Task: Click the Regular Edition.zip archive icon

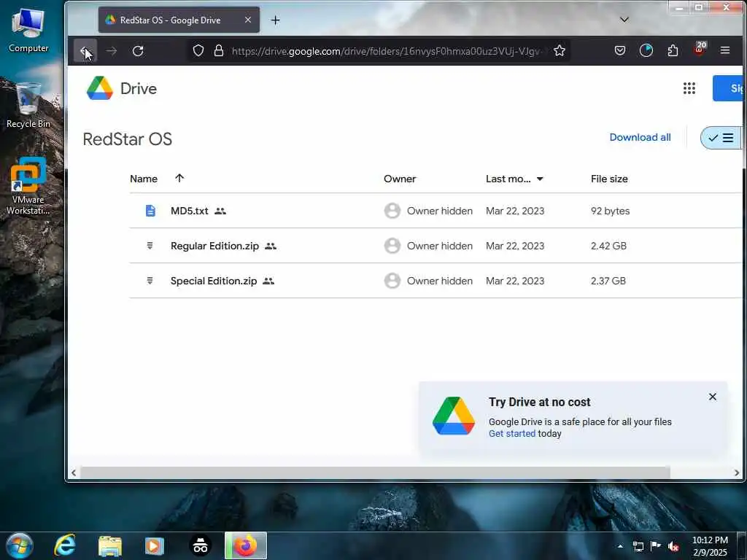Action: [150, 246]
